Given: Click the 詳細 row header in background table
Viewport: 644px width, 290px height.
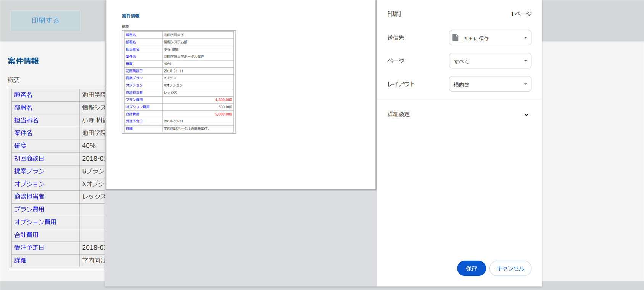Looking at the screenshot, I should click(20, 260).
